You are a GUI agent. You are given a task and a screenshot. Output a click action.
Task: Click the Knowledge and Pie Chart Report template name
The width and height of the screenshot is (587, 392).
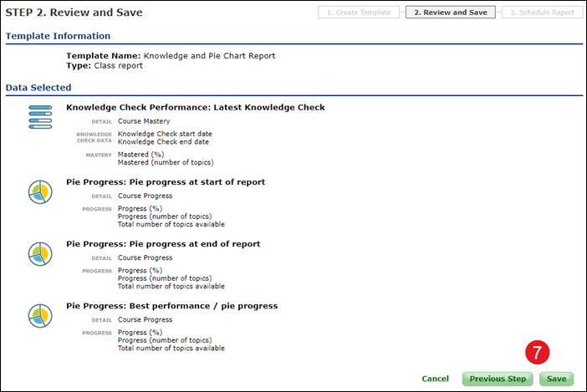click(209, 56)
